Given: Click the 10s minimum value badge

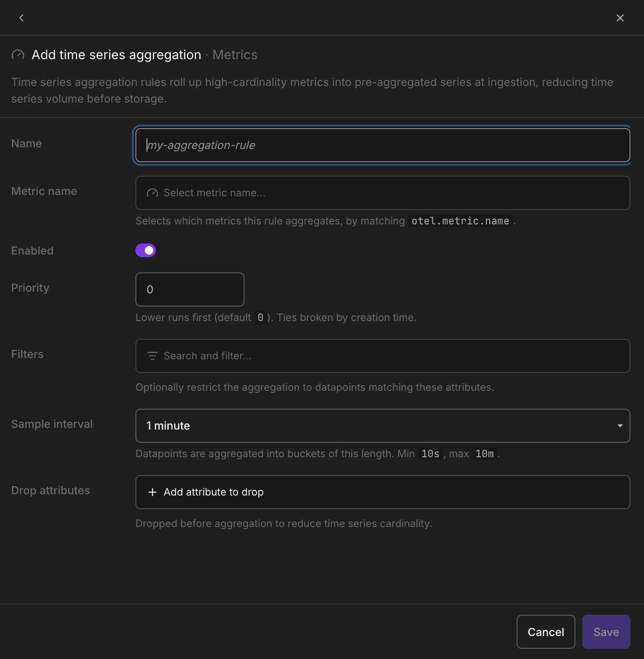Looking at the screenshot, I should [x=430, y=454].
